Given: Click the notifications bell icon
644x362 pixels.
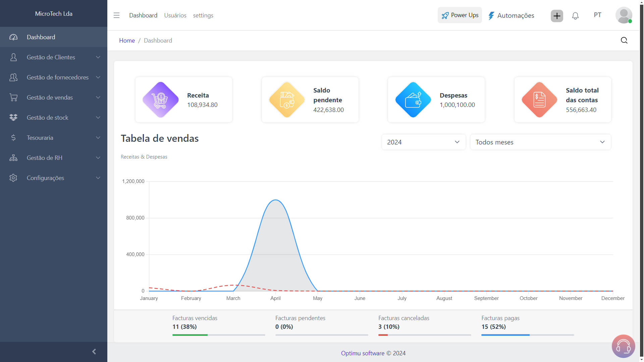Looking at the screenshot, I should click(x=575, y=16).
